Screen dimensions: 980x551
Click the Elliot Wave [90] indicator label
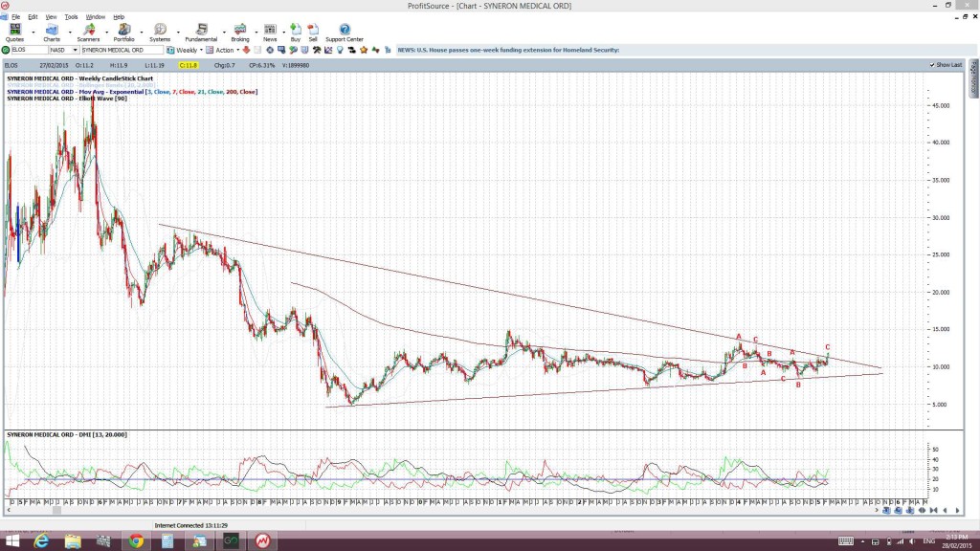(x=67, y=99)
